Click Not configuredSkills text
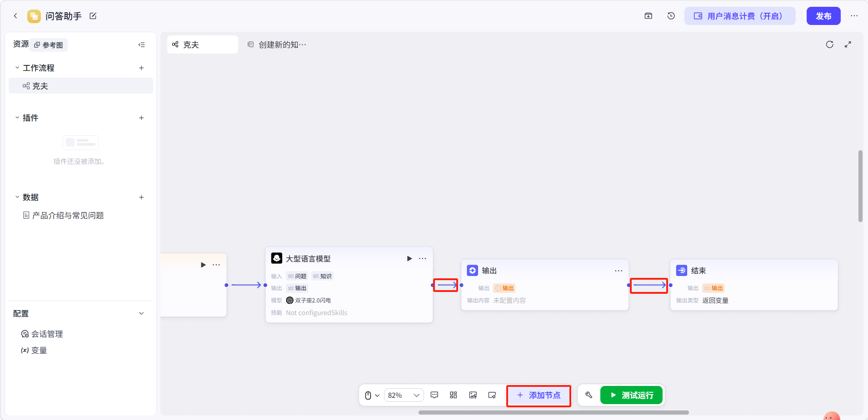 click(316, 313)
